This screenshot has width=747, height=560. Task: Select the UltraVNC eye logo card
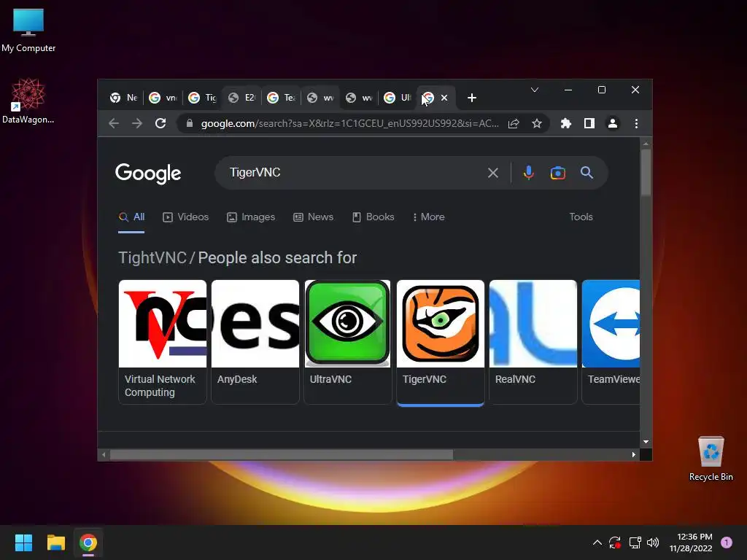(x=348, y=342)
